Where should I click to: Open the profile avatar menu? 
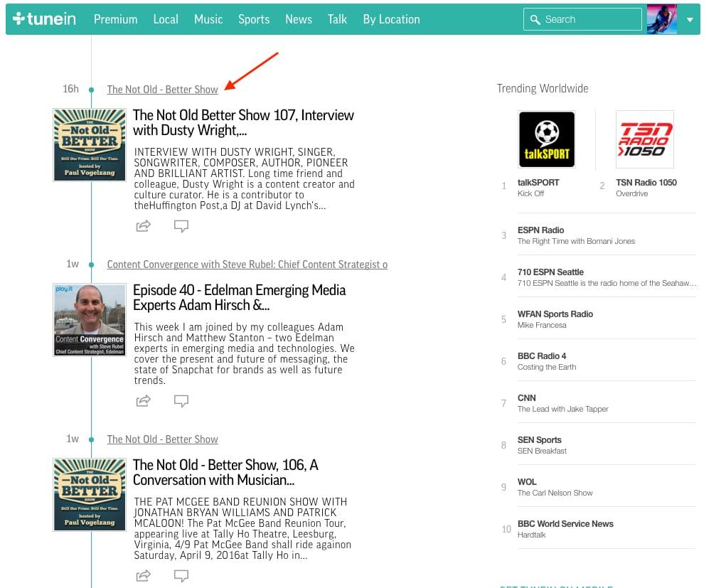click(661, 19)
